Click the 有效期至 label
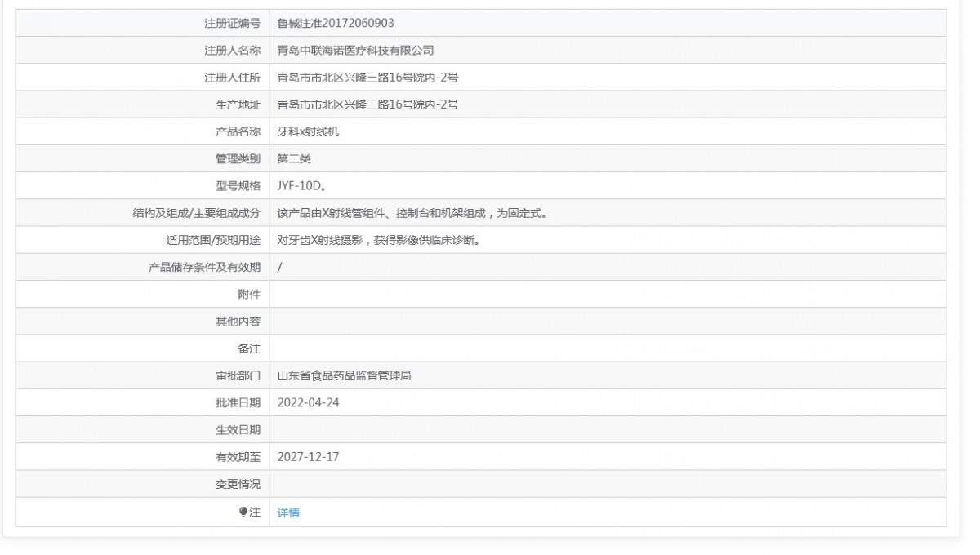Image resolution: width=980 pixels, height=555 pixels. pyautogui.click(x=238, y=457)
